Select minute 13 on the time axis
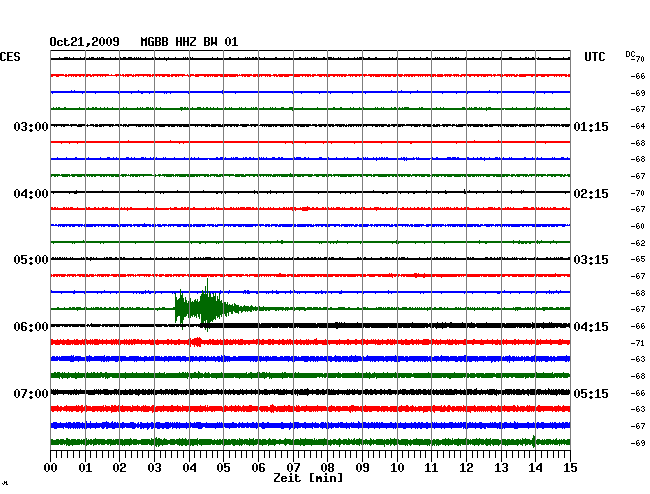The image size is (650, 494). [x=501, y=467]
